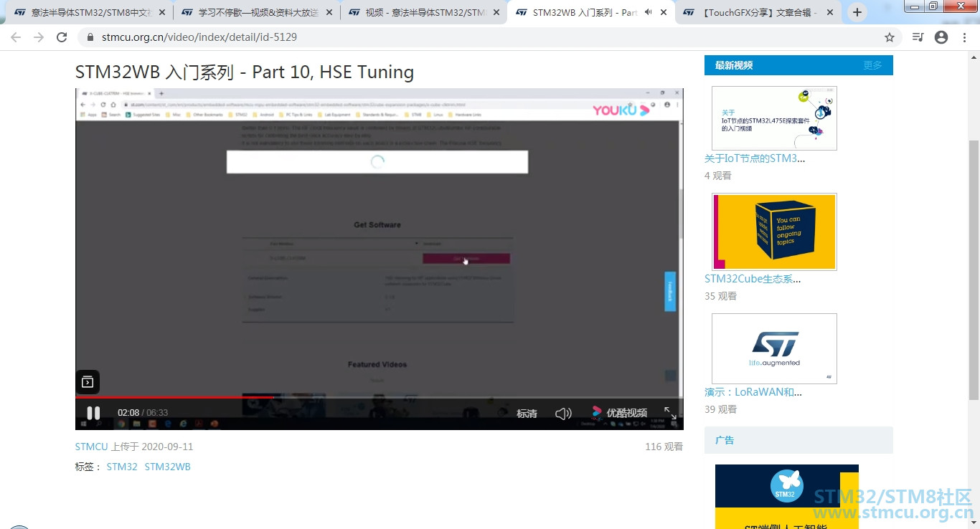Viewport: 980px width, 529px height.
Task: Seek using the red video progress bar
Action: (174, 396)
